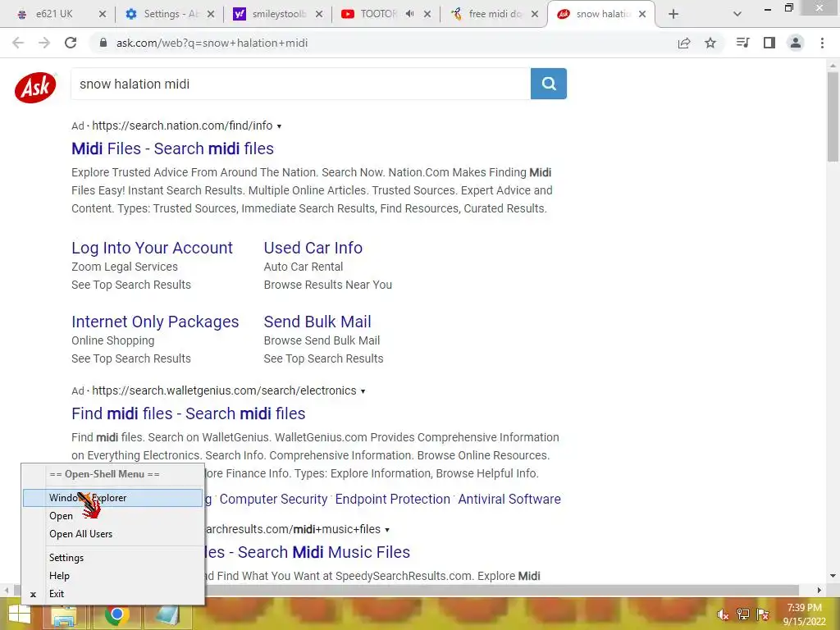This screenshot has width=840, height=630.
Task: Open Search Midi Music Files link
Action: (x=308, y=552)
